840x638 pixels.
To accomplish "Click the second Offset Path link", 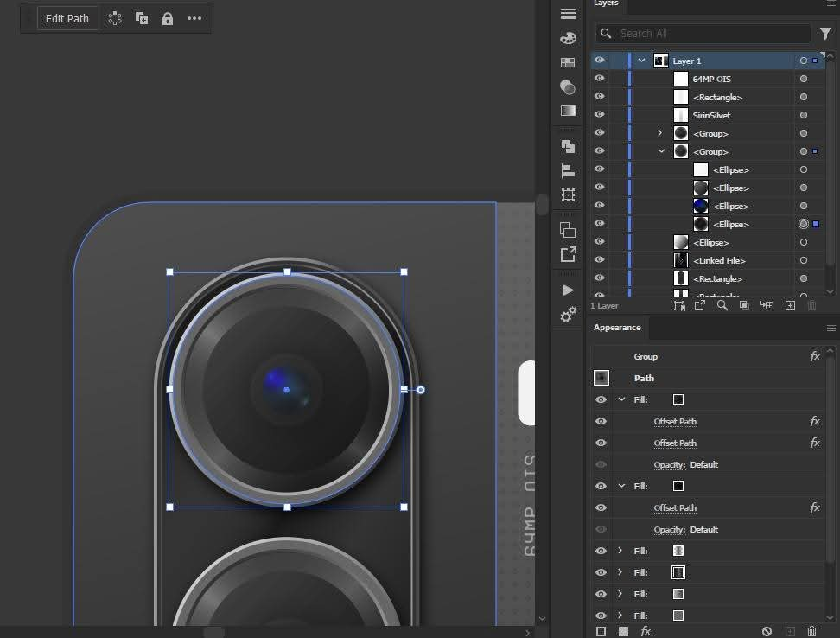I will coord(675,443).
